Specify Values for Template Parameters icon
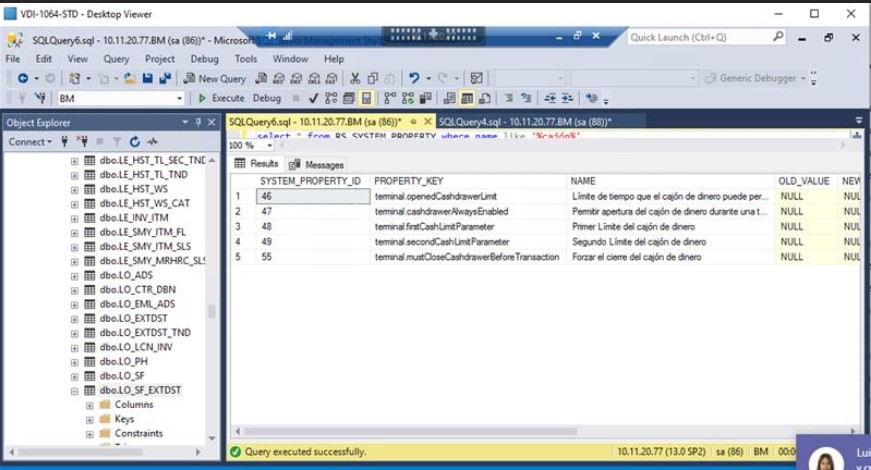 592,98
